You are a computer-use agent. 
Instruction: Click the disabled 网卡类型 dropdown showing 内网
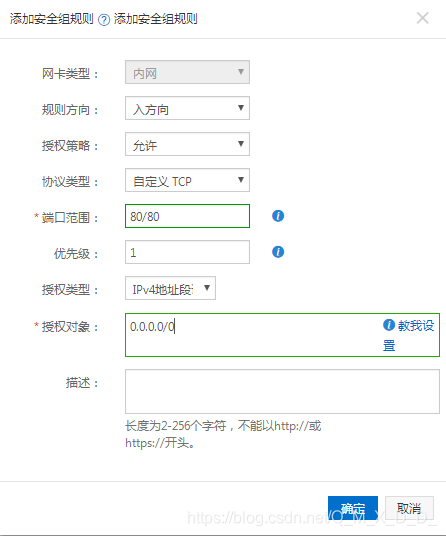[x=187, y=72]
